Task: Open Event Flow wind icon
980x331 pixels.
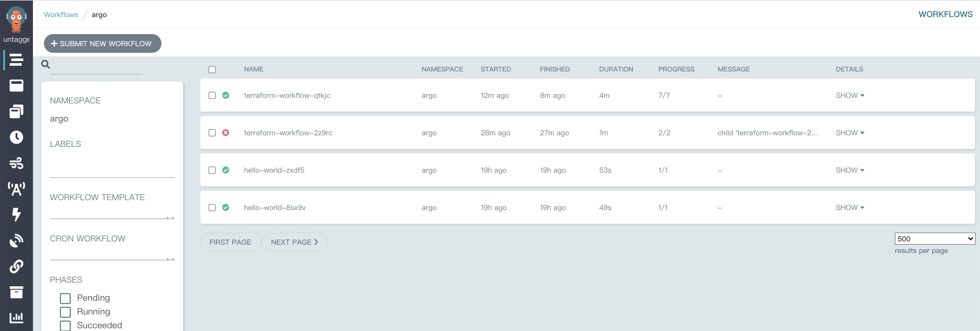Action: click(x=16, y=163)
